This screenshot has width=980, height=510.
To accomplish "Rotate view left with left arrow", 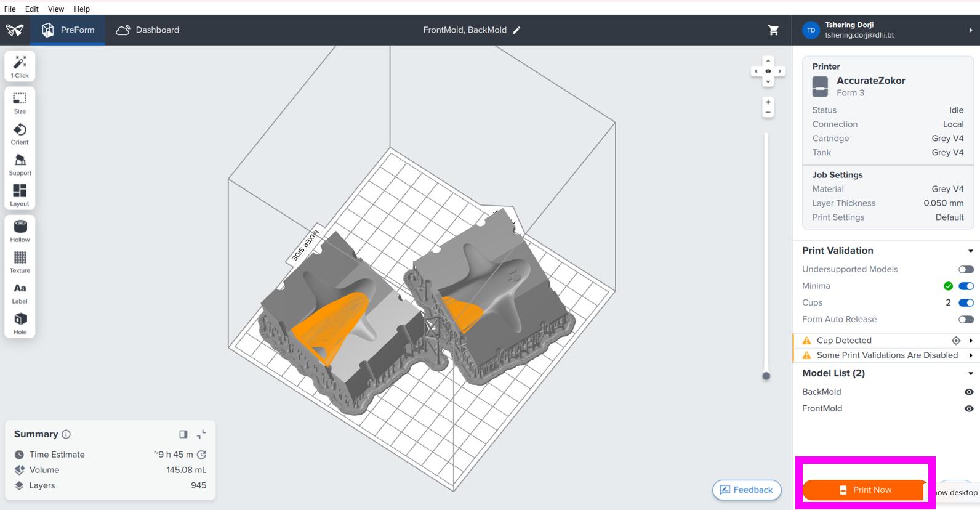I will point(756,71).
